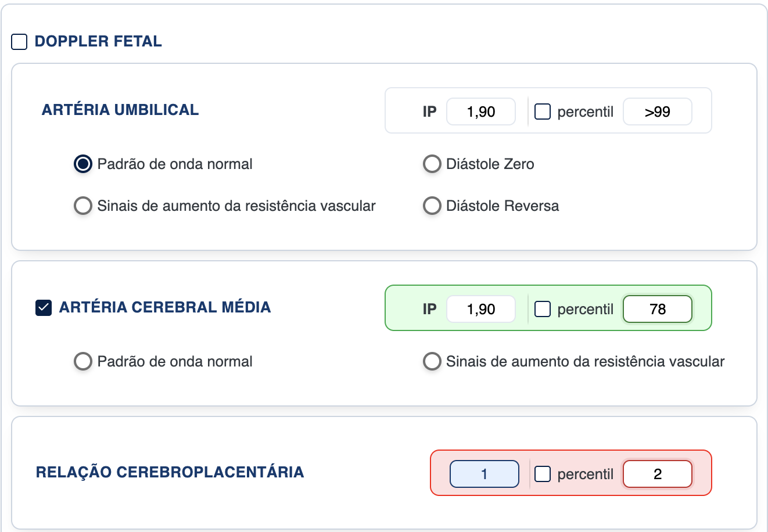
Task: Select Padrão de onda normal under Artéria Cerebral Média
Action: click(x=83, y=361)
